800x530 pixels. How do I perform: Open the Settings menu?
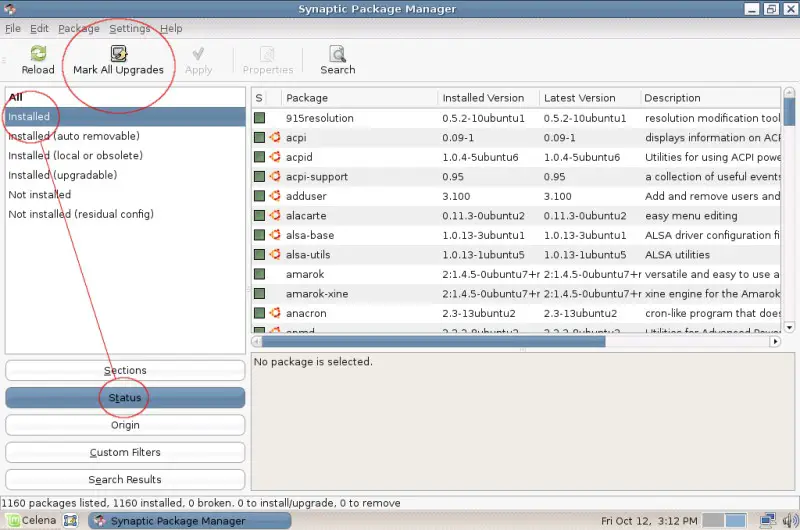pyautogui.click(x=130, y=29)
